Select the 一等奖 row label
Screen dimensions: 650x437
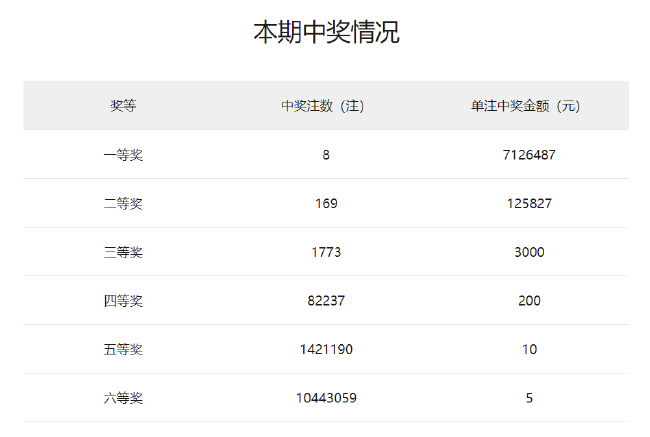tap(123, 155)
